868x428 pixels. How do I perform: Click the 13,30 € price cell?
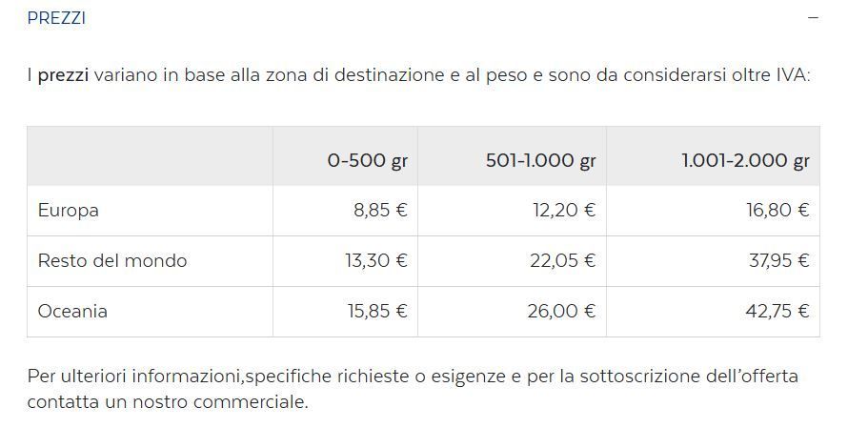pos(375,260)
